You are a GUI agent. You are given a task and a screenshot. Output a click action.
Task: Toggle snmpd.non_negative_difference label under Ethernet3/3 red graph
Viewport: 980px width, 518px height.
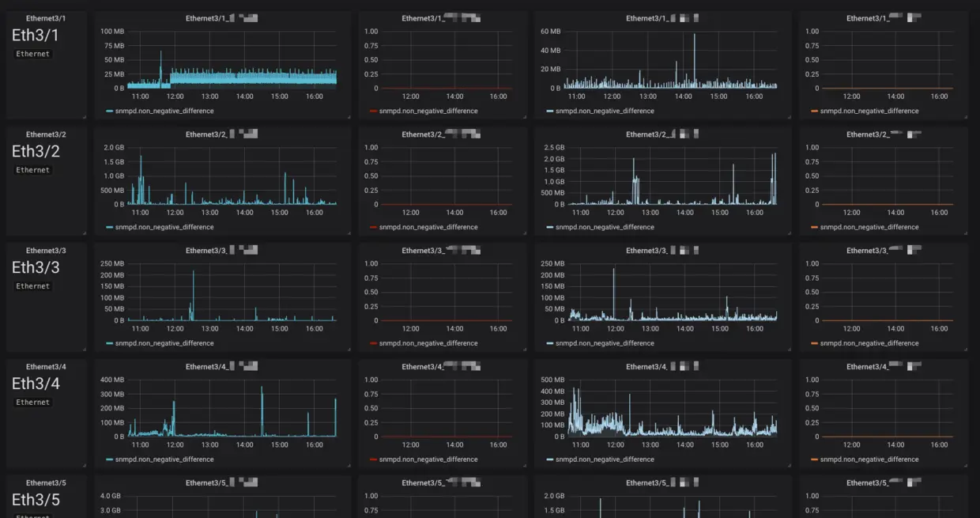click(x=428, y=343)
